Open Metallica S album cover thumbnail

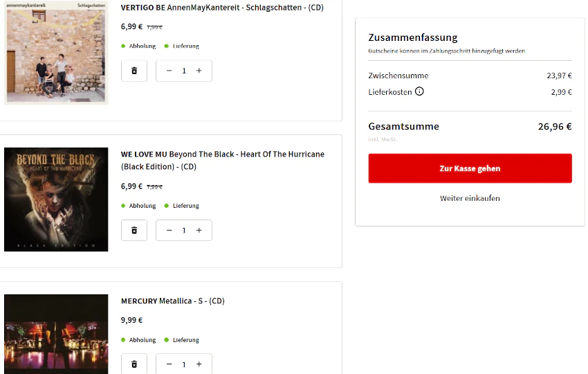click(56, 335)
